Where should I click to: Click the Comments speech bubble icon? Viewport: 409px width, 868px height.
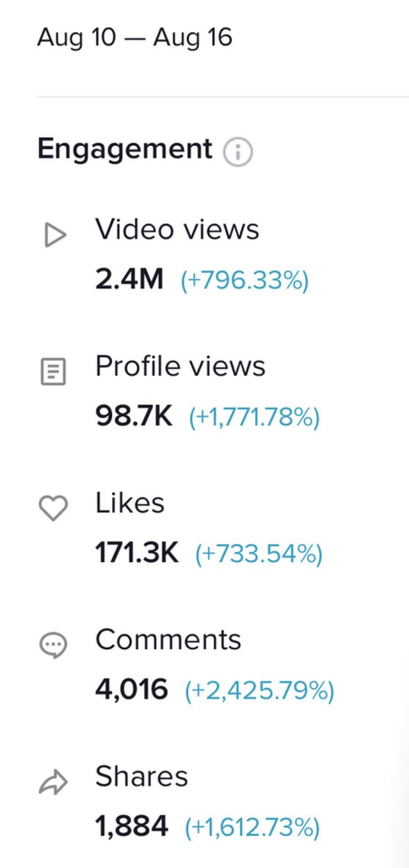coord(53,645)
